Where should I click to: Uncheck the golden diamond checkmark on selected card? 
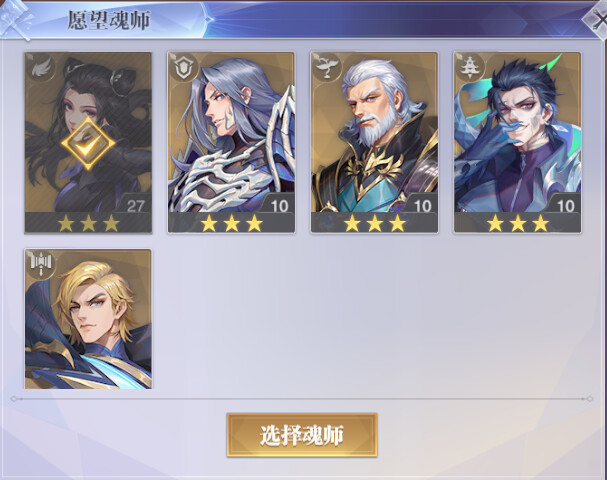tap(88, 143)
